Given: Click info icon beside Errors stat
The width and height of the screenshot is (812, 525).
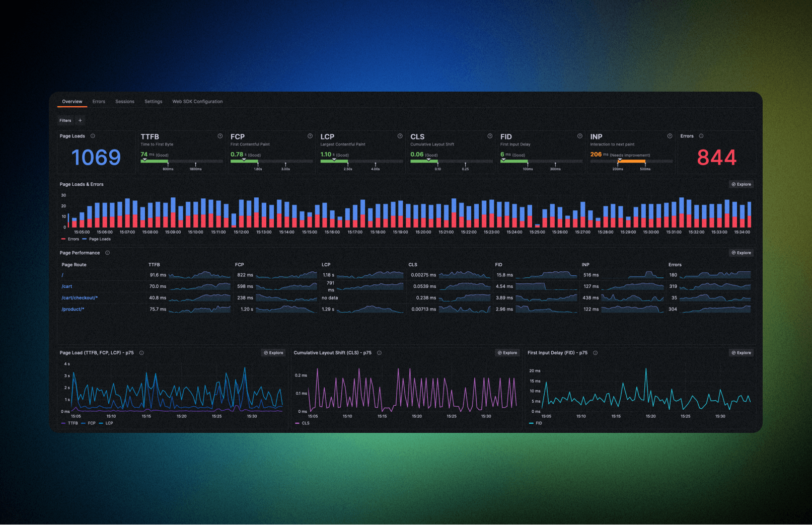Looking at the screenshot, I should 701,136.
